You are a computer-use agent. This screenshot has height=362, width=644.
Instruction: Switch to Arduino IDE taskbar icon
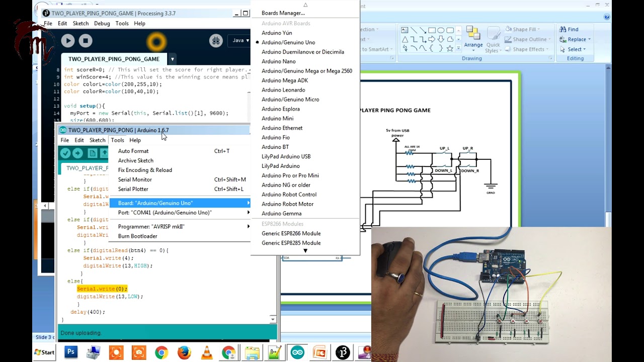pos(297,352)
